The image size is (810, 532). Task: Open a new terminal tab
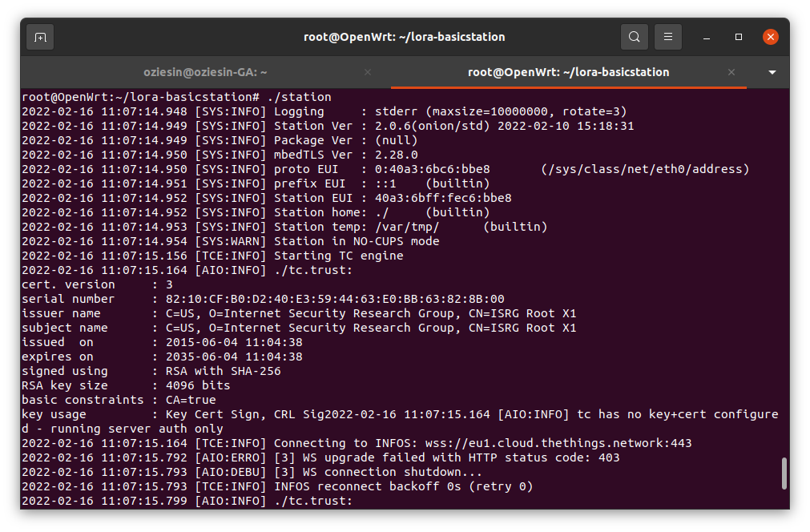pos(40,37)
